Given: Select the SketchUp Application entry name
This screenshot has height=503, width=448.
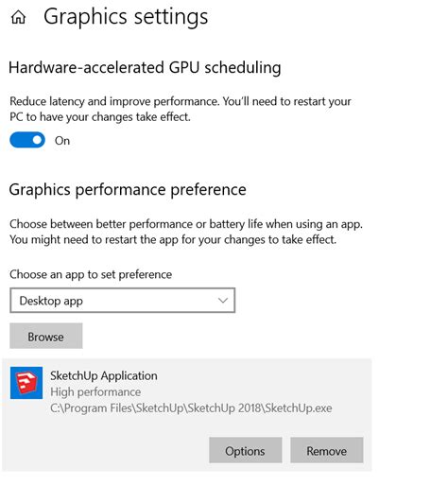Looking at the screenshot, I should pyautogui.click(x=104, y=375).
